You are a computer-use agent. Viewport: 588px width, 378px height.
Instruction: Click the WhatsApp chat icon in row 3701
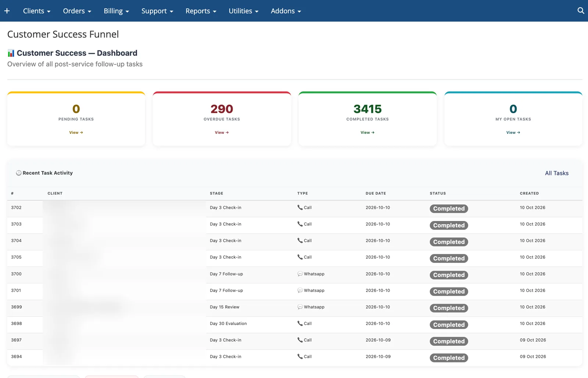coord(300,290)
